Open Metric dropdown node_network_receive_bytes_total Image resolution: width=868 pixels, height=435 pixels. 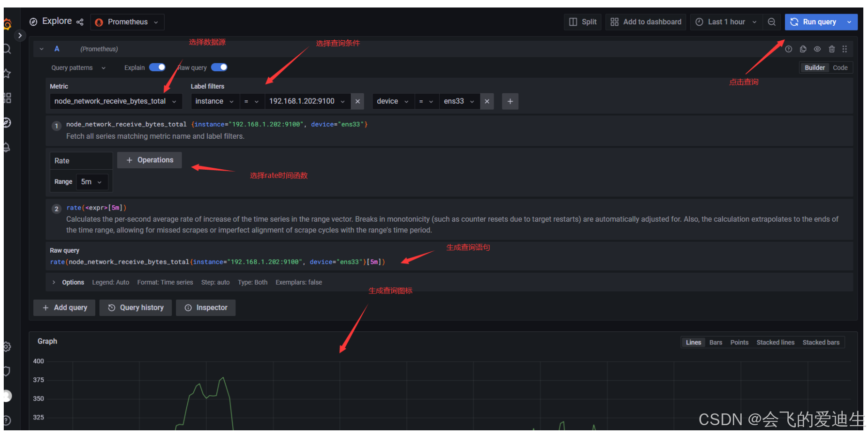(x=116, y=101)
